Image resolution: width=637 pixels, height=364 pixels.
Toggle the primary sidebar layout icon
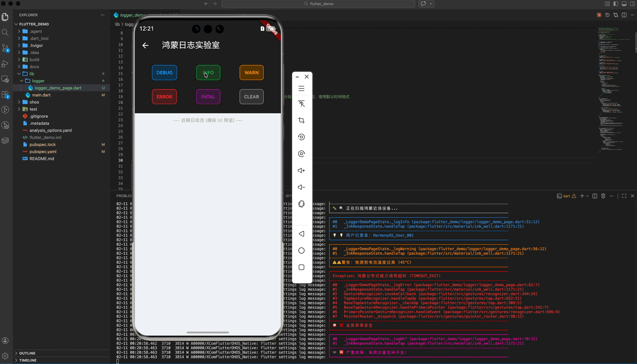[616, 4]
